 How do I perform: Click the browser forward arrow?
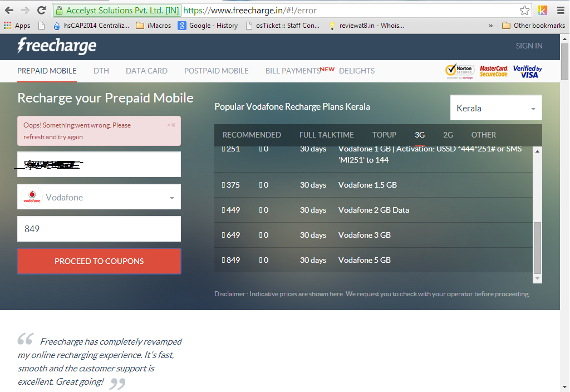(x=25, y=10)
